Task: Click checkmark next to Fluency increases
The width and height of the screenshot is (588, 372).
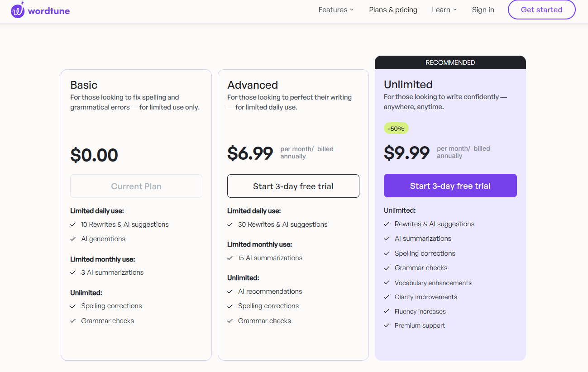Action: tap(387, 311)
